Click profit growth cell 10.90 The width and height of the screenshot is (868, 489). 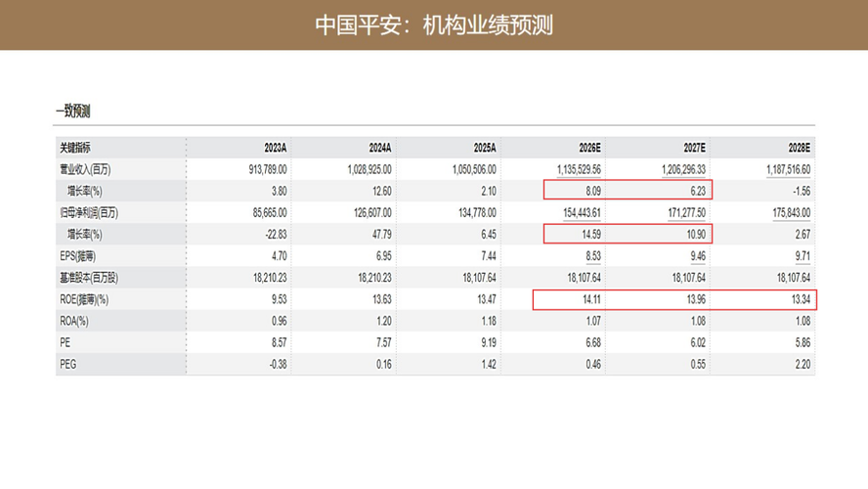pos(696,235)
